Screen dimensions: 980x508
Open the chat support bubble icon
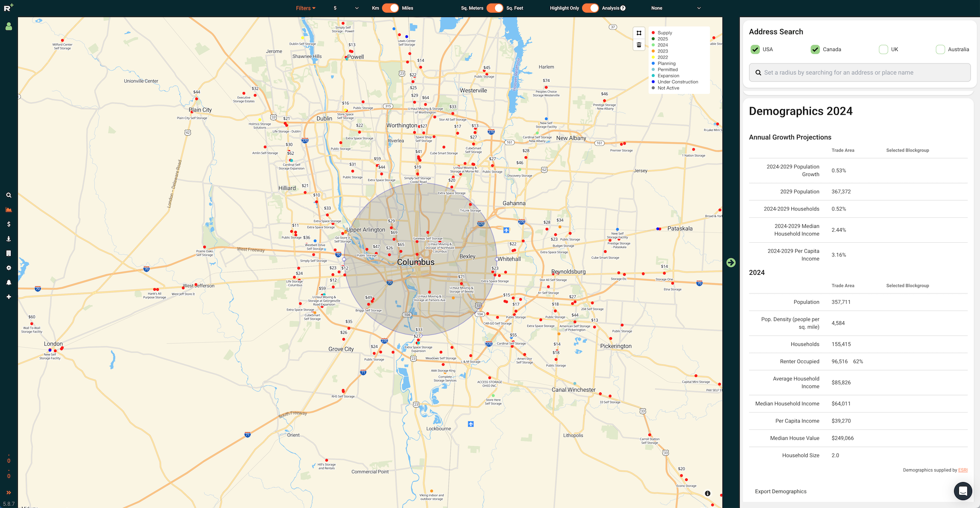click(x=963, y=491)
